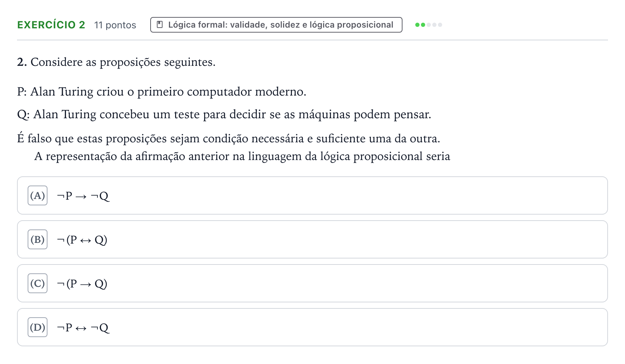Image resolution: width=625 pixels, height=364 pixels.
Task: Click proposition Q about machines thinking test
Action: tap(224, 114)
